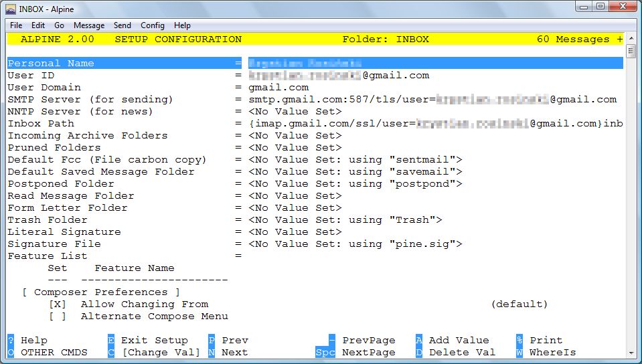
Task: Select the Incoming Archive Folders setting
Action: point(88,136)
